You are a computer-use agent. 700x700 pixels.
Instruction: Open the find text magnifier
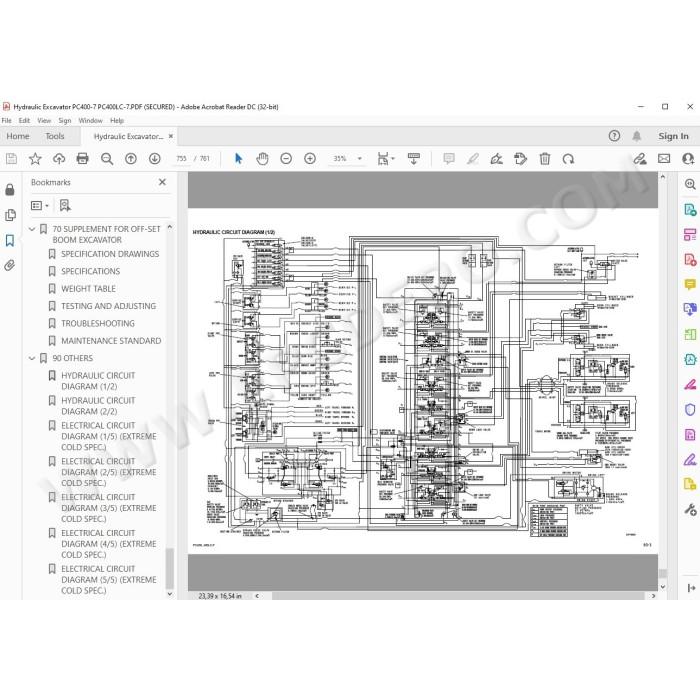tap(107, 158)
